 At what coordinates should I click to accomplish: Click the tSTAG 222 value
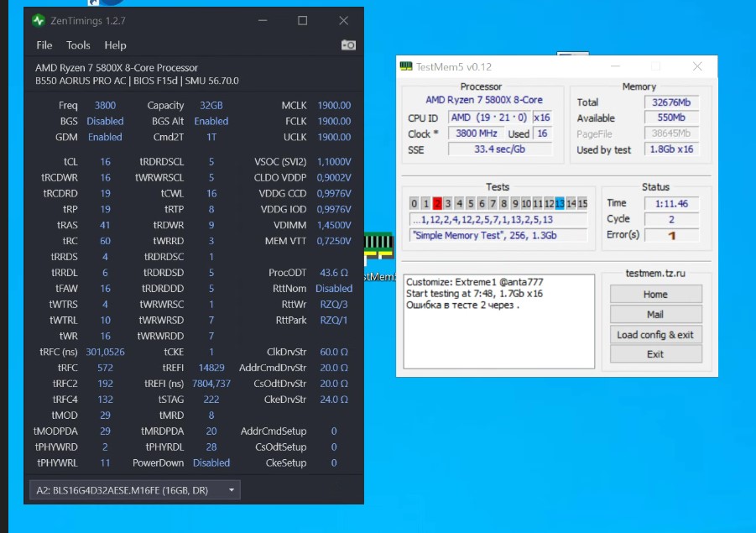point(211,400)
